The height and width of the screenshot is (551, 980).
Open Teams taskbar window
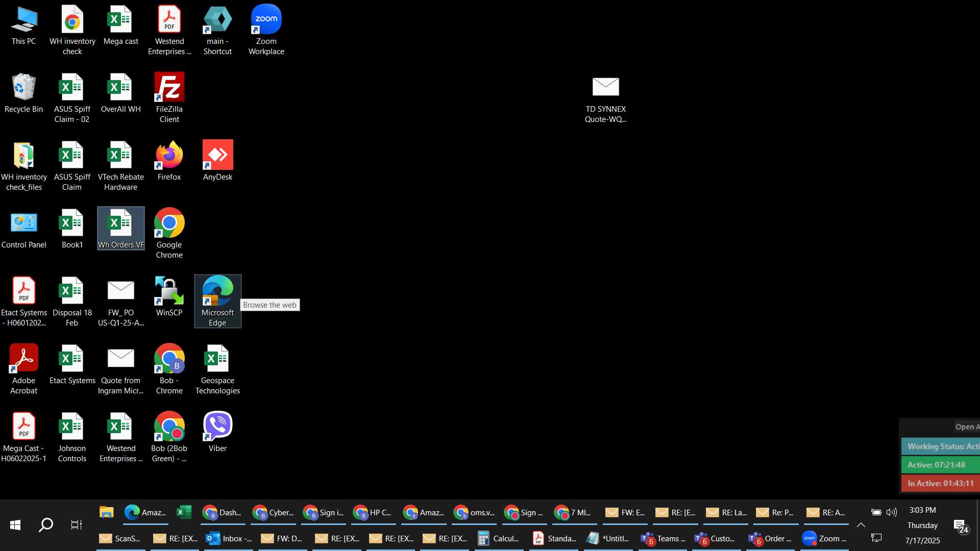(663, 538)
